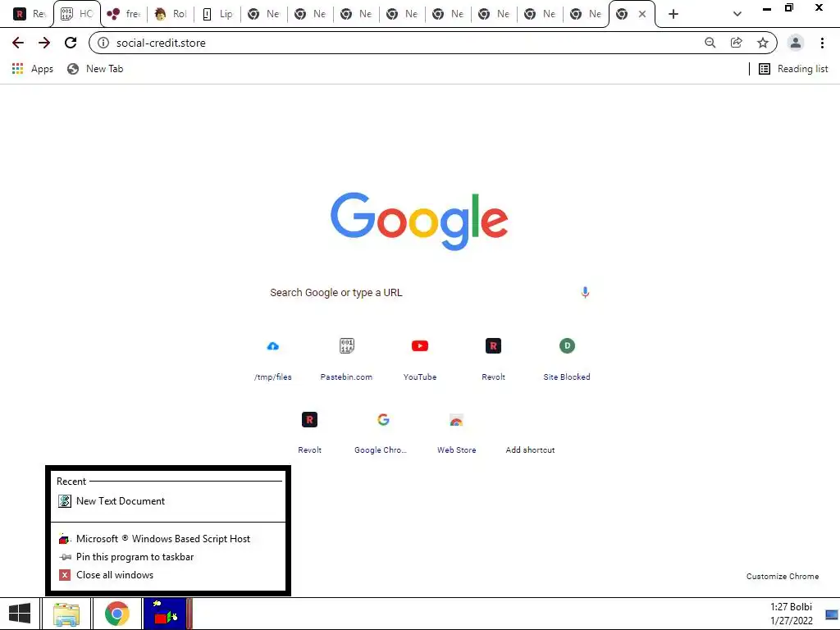
Task: Open the Pastebin.com shortcut
Action: 347,359
